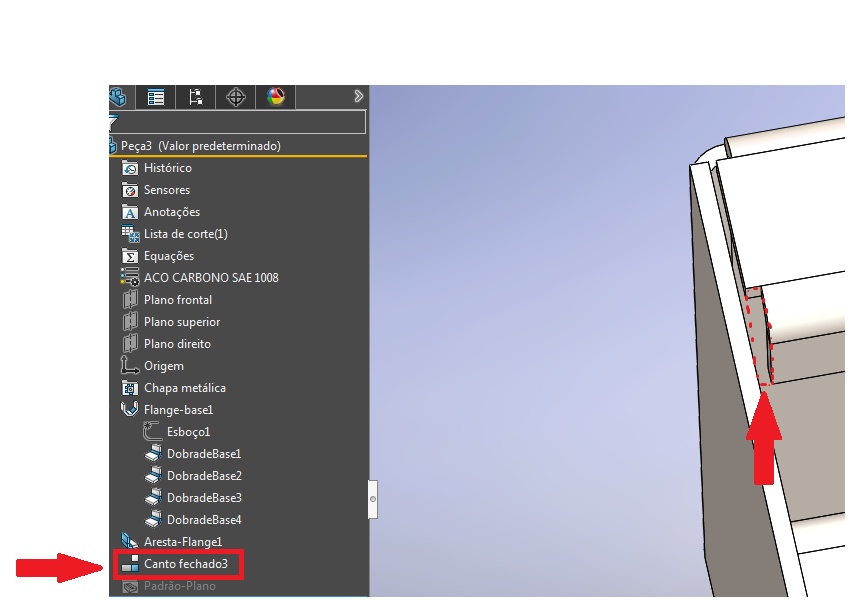
Task: Select the Sensores label
Action: click(167, 190)
